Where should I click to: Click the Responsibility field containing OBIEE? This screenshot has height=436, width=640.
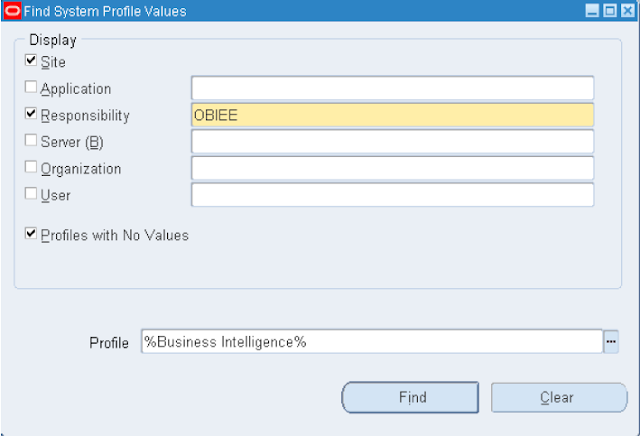392,115
